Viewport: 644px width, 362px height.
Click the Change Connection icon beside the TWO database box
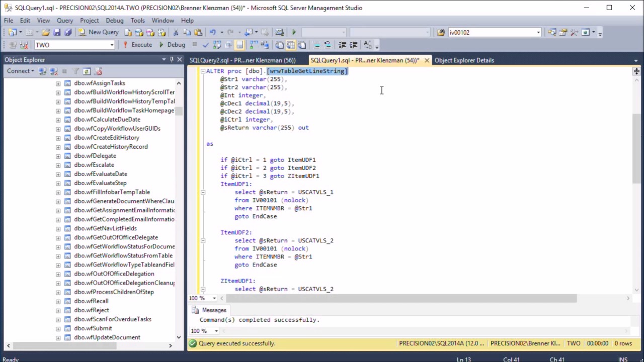click(24, 45)
